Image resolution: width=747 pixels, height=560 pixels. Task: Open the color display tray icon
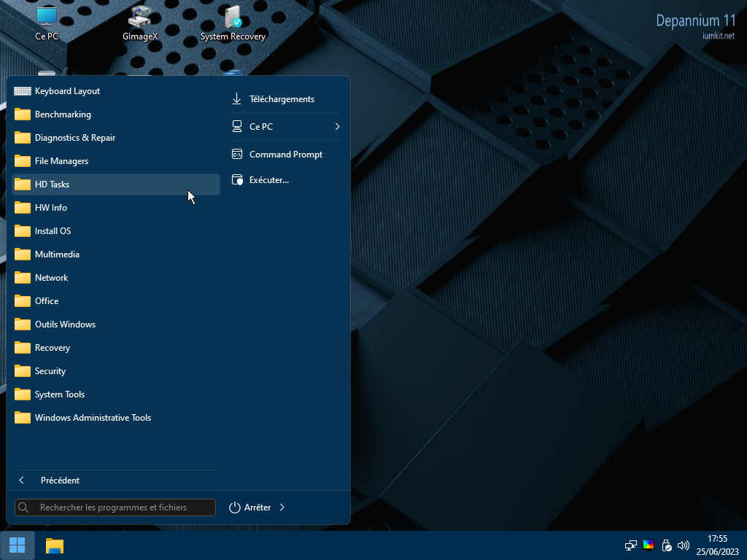(x=649, y=545)
